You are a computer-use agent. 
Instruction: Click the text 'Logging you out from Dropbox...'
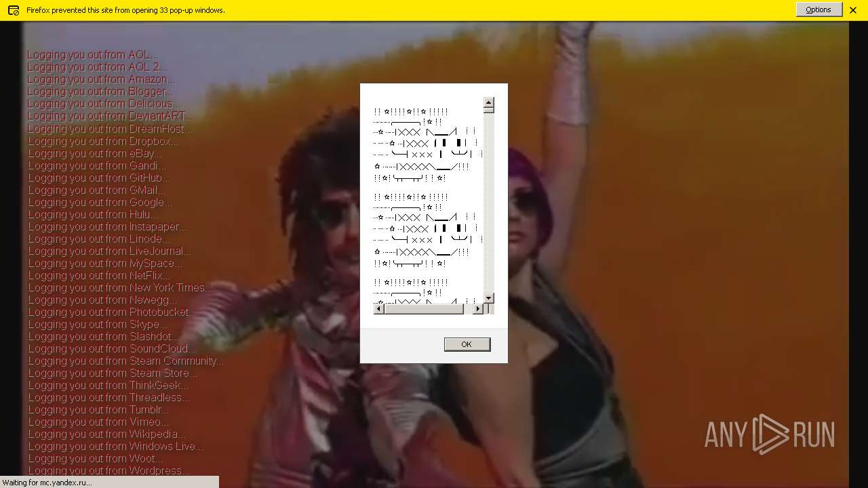(x=103, y=141)
